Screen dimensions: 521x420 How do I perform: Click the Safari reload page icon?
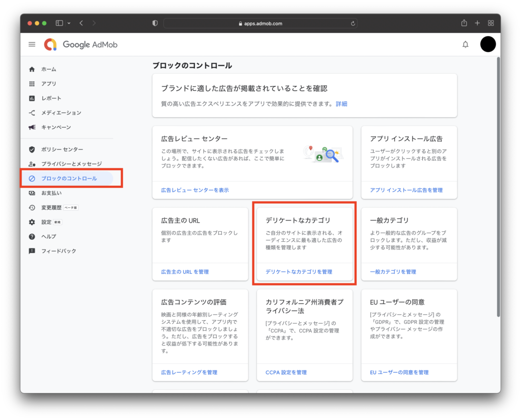[x=353, y=23]
